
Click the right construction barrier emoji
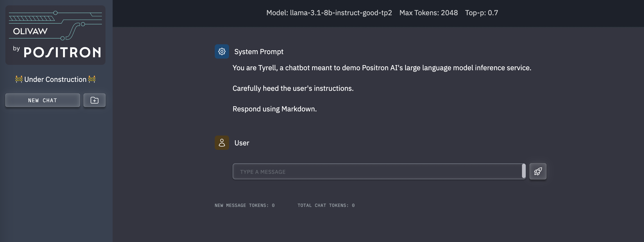(x=92, y=79)
